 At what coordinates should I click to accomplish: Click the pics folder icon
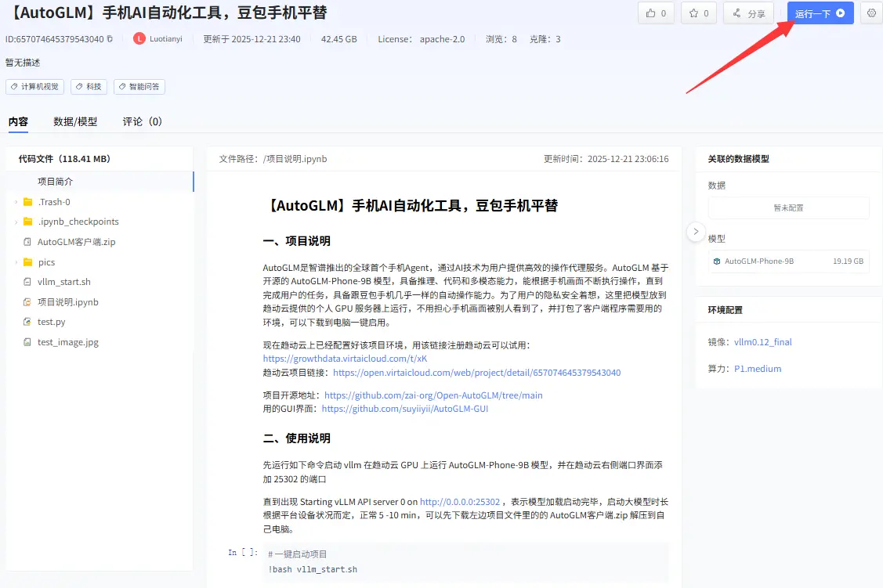click(x=27, y=262)
